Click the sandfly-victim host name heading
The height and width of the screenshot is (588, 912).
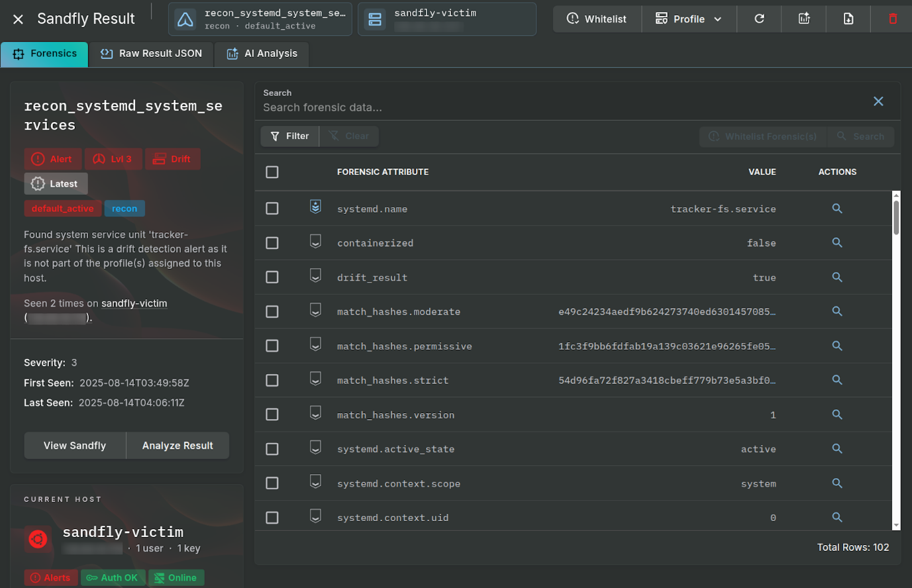point(123,532)
